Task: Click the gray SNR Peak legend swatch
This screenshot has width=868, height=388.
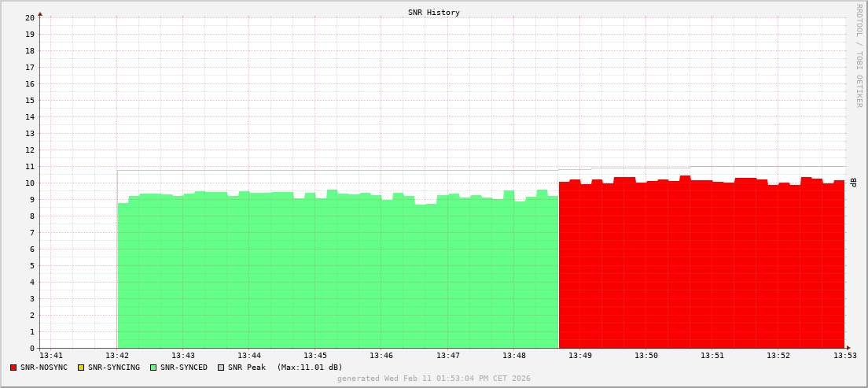Action: point(221,368)
